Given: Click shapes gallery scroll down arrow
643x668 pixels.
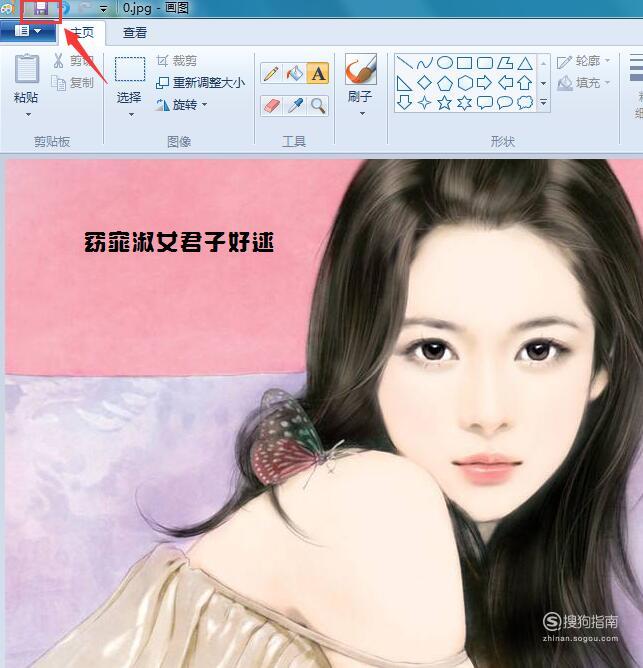Looking at the screenshot, I should point(544,83).
